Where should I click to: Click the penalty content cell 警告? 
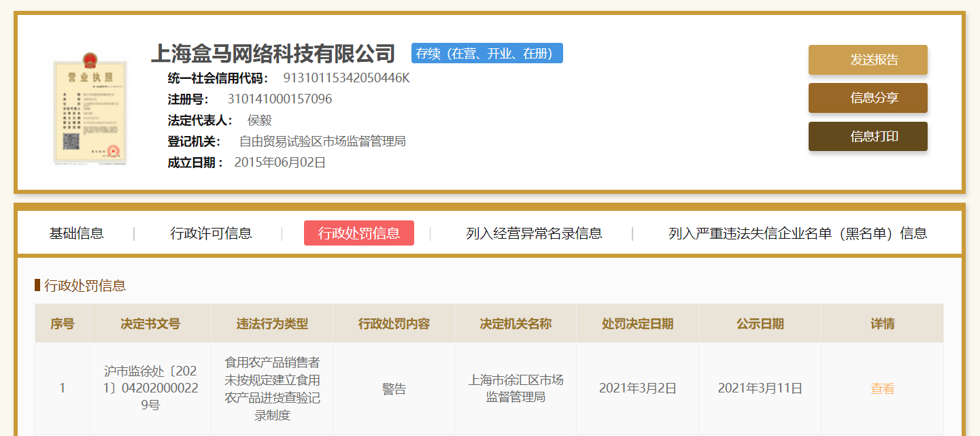pos(394,389)
